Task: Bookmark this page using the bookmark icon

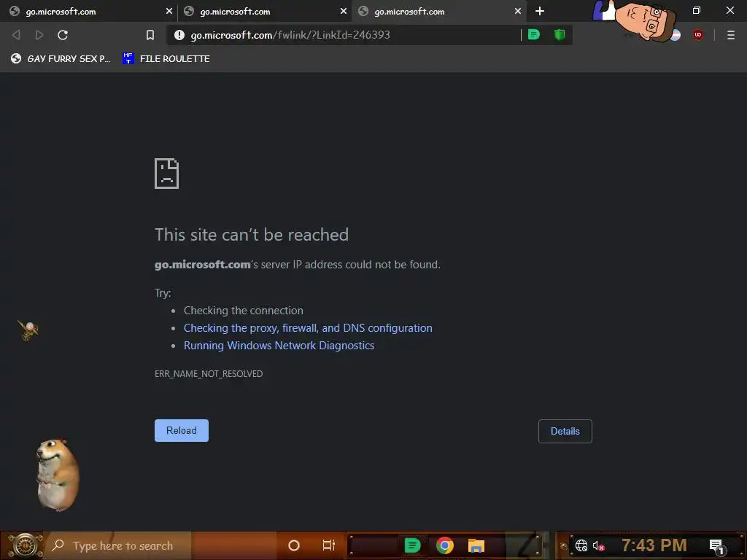Action: tap(150, 35)
